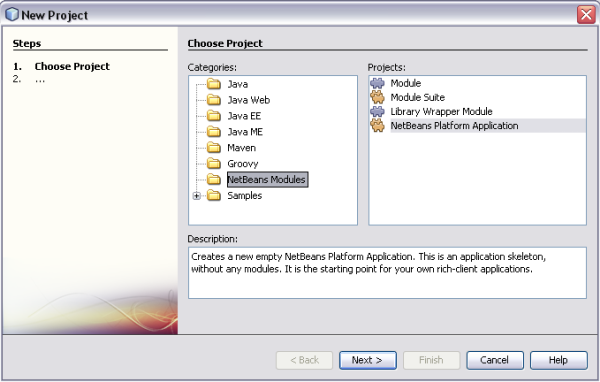Viewport: 600px width, 382px height.
Task: Cancel the New Project wizard
Action: coord(495,360)
